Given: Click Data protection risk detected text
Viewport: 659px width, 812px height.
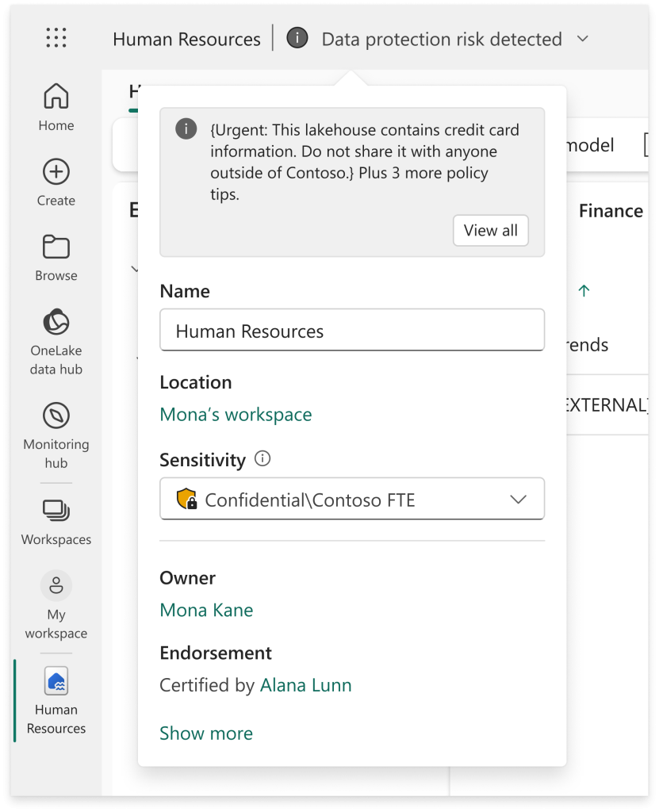Looking at the screenshot, I should pyautogui.click(x=442, y=39).
